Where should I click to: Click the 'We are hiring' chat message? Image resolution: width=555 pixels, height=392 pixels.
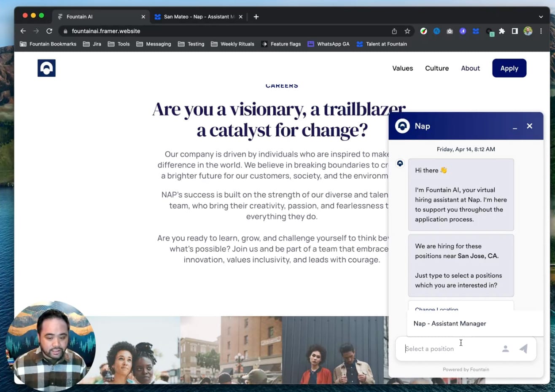(x=461, y=266)
